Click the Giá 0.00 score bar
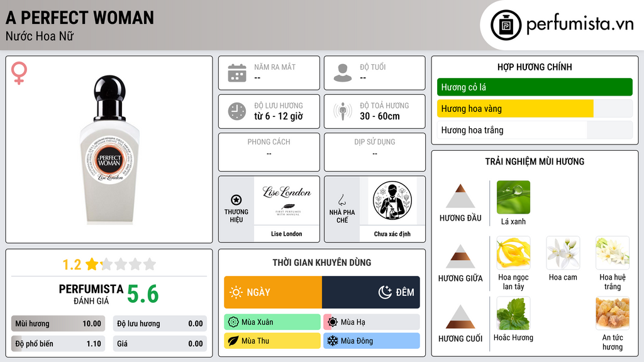Viewport: 644px width, 362px height. coord(160,344)
